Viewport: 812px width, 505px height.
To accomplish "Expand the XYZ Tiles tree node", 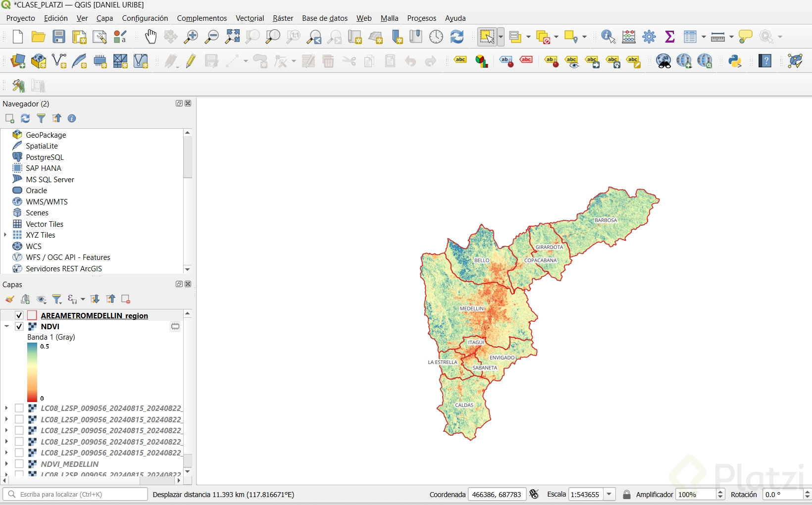I will (5, 235).
